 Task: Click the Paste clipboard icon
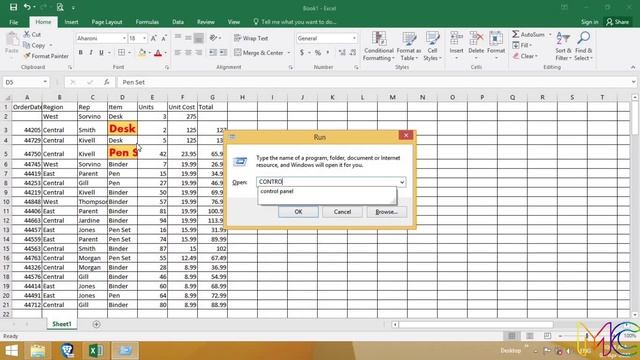click(x=12, y=40)
